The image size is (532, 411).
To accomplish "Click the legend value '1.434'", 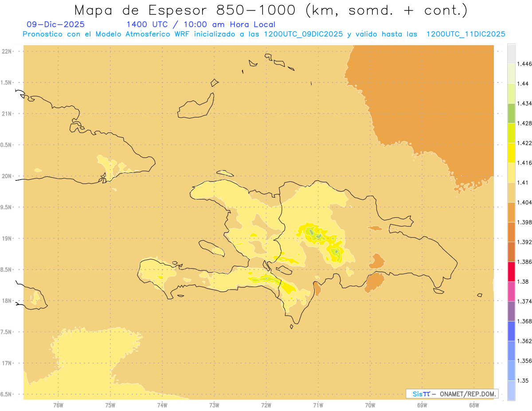I will point(524,103).
